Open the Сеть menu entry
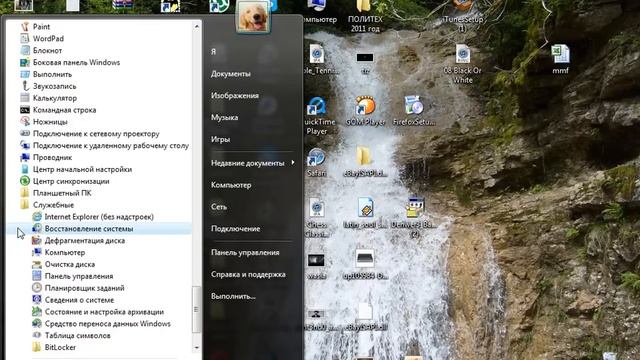 pyautogui.click(x=219, y=207)
